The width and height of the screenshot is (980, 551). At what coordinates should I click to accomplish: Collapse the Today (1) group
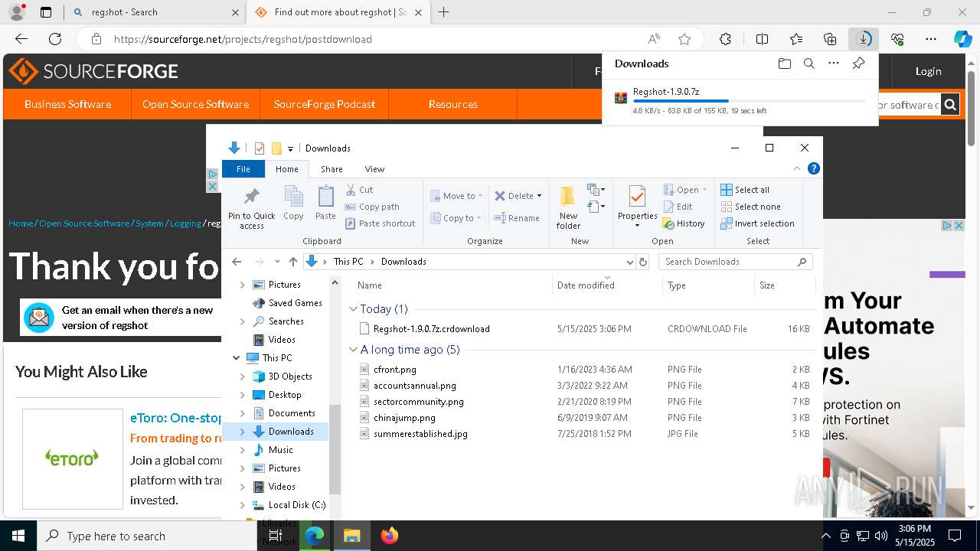click(353, 309)
